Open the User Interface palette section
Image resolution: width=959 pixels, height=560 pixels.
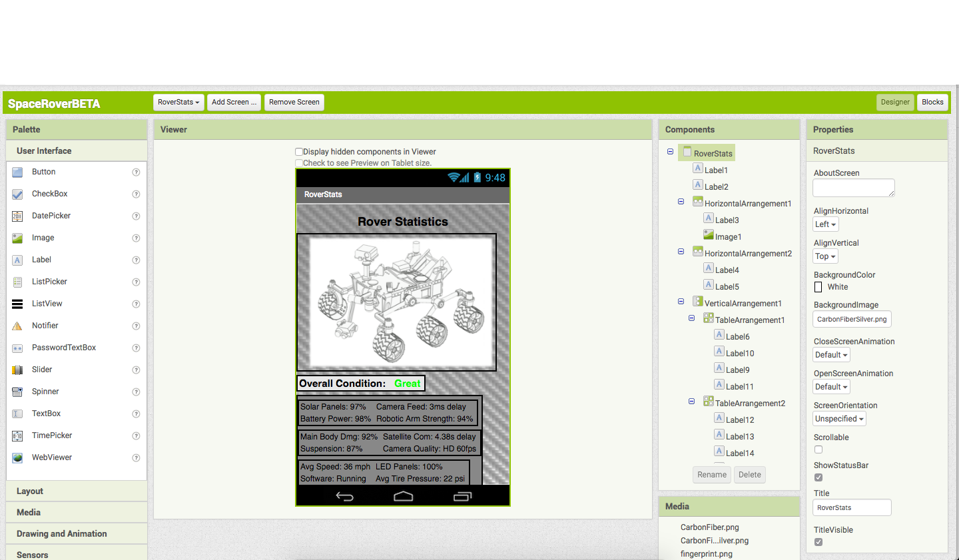(77, 151)
